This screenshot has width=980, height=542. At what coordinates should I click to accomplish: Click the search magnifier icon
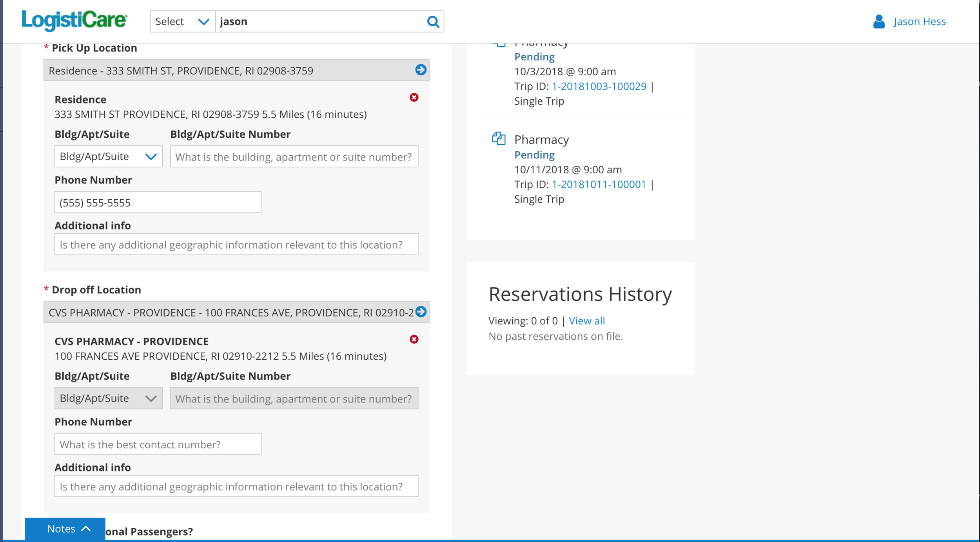coord(433,22)
